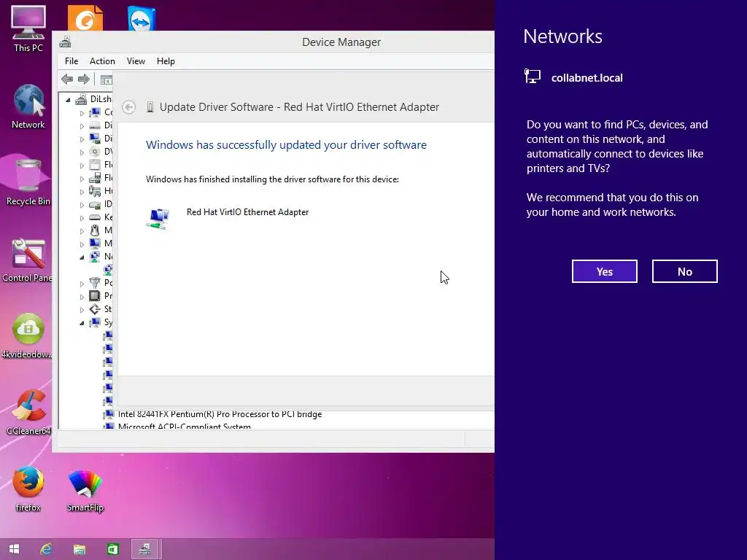Open This PC desktop icon

[x=28, y=28]
